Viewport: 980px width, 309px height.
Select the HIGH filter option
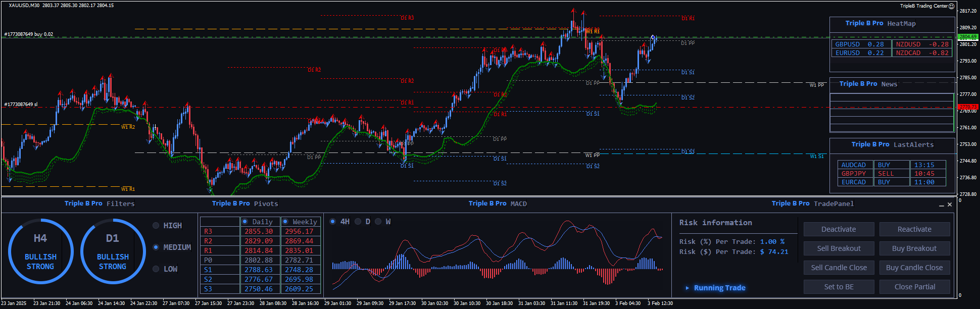pos(156,226)
